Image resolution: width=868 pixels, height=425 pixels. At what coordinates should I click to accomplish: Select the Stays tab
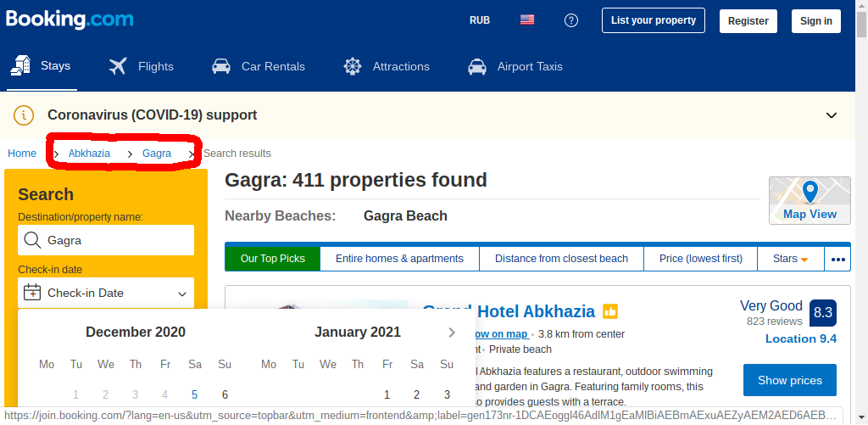(42, 66)
